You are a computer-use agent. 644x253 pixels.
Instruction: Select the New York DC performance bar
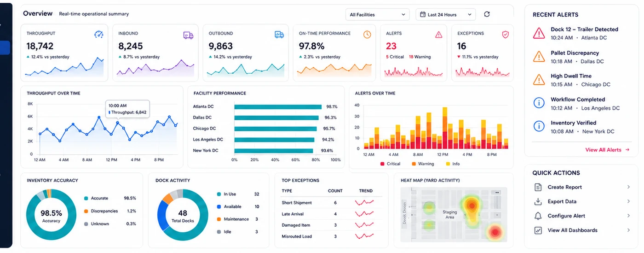[274, 151]
